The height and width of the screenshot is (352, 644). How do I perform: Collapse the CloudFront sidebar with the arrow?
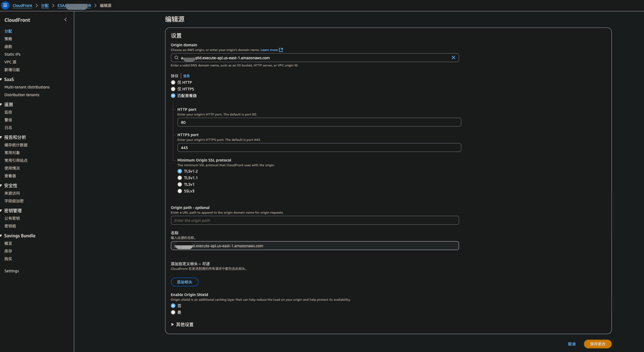(66, 20)
